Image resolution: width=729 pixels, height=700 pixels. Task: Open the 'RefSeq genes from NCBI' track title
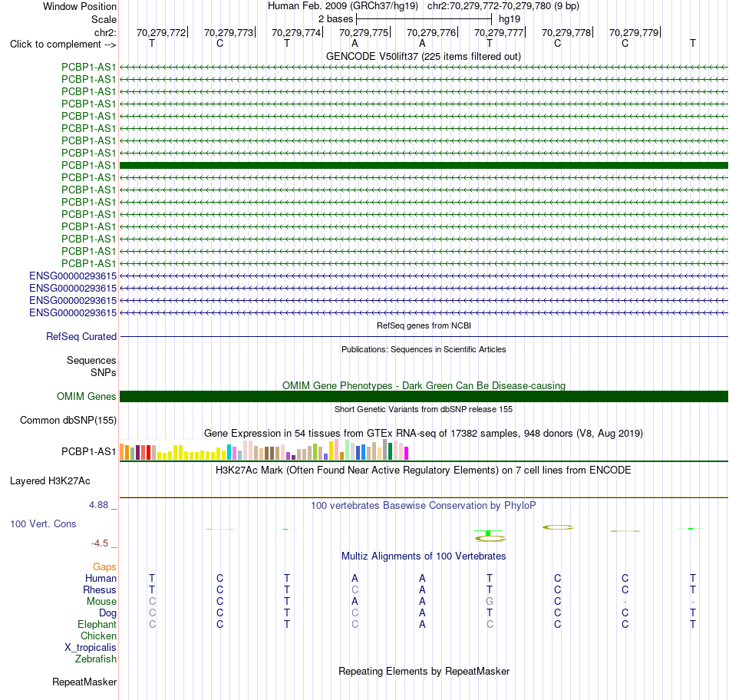(424, 325)
